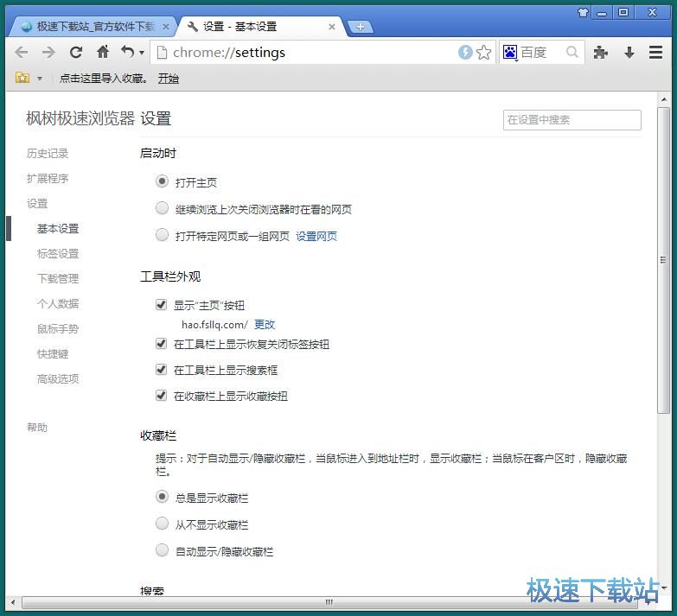Viewport: 677px width, 616px height.
Task: Click the lightning speed mode icon
Action: (465, 53)
